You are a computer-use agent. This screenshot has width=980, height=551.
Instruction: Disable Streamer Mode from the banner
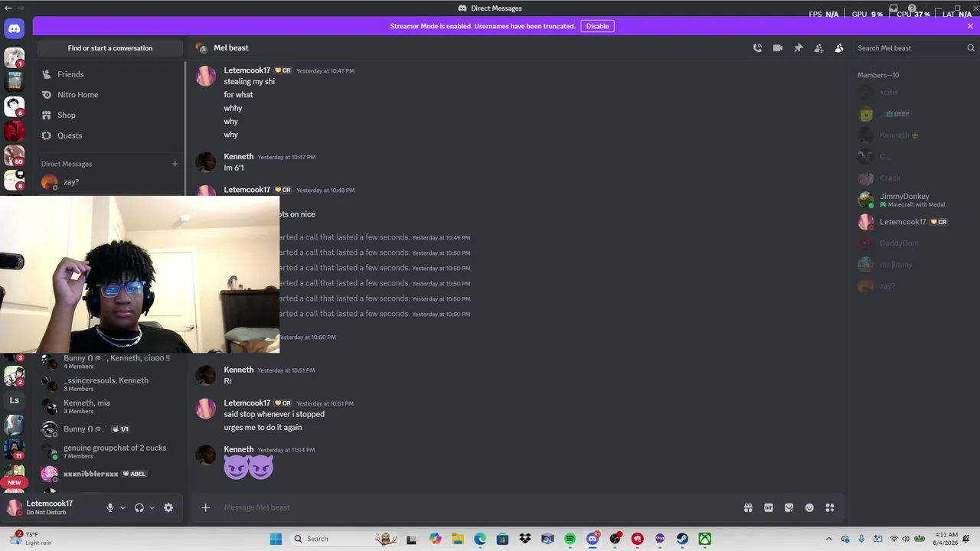(x=597, y=26)
